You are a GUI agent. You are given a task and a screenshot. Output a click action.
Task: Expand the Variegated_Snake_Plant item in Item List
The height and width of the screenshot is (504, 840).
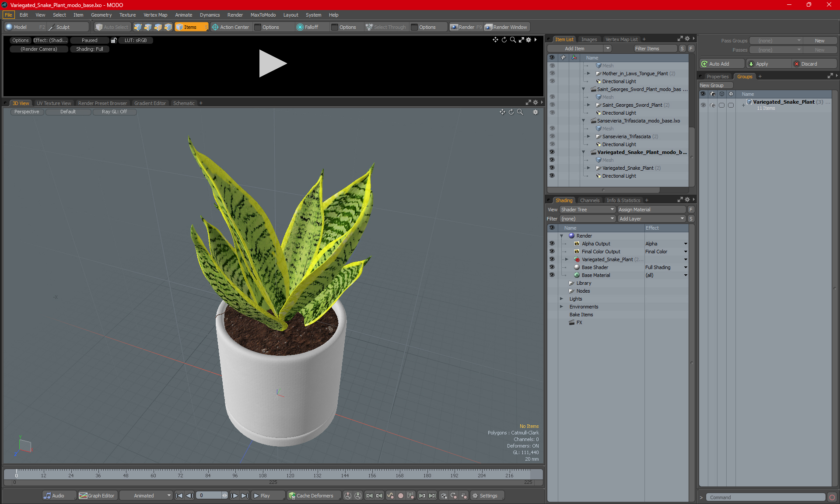(589, 168)
